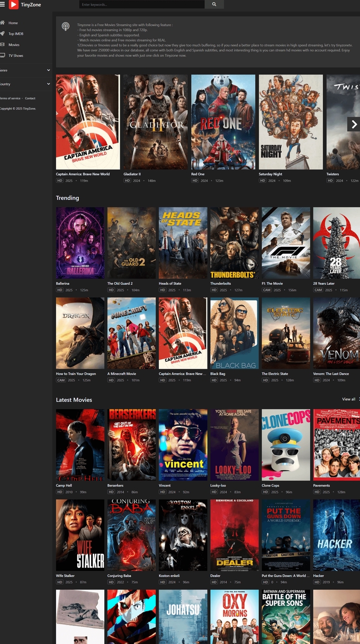Open the Heads of State poster

[x=183, y=243]
